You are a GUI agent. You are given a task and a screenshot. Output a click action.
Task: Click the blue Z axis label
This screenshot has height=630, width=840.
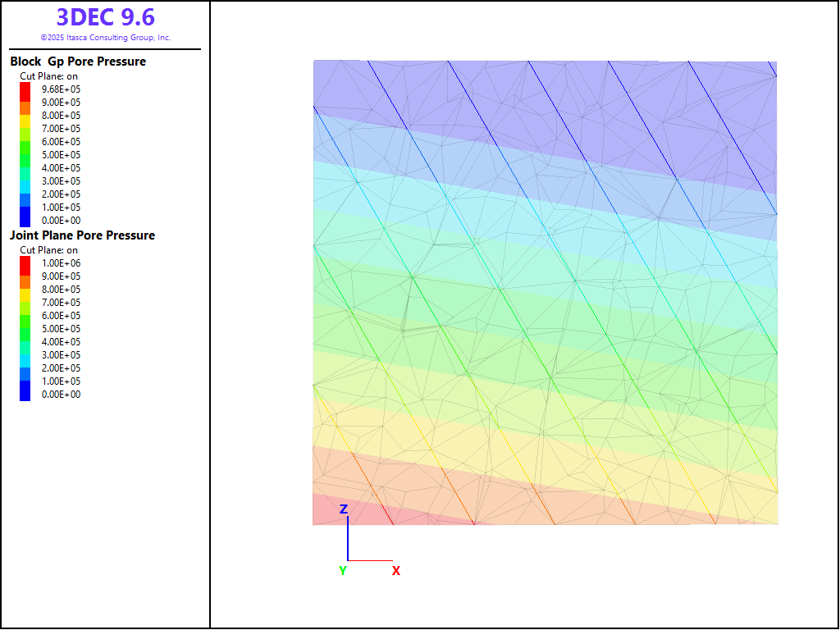[x=344, y=509]
